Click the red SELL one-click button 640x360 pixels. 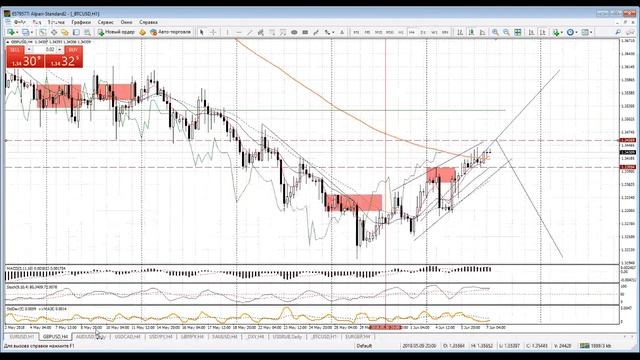click(25, 61)
